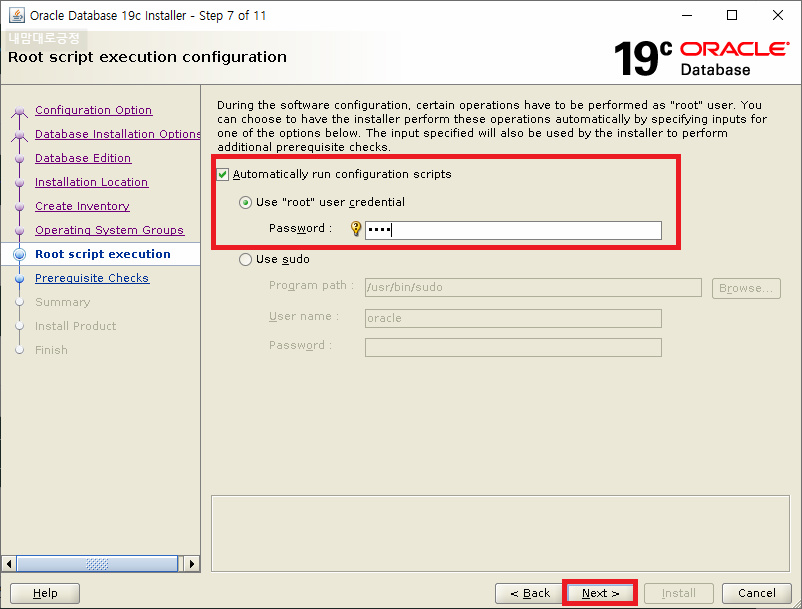
Task: Click the Configuration Option step bullet
Action: click(19, 110)
